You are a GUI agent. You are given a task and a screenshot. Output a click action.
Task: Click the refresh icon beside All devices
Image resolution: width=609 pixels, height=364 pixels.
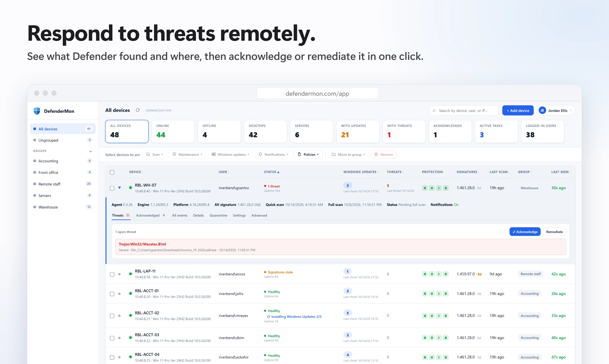point(138,110)
